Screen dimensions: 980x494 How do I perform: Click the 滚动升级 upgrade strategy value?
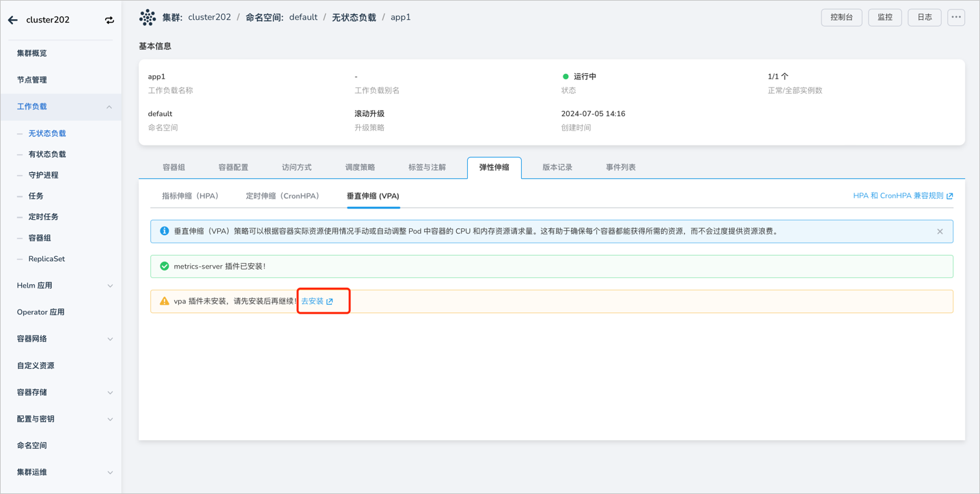coord(369,114)
